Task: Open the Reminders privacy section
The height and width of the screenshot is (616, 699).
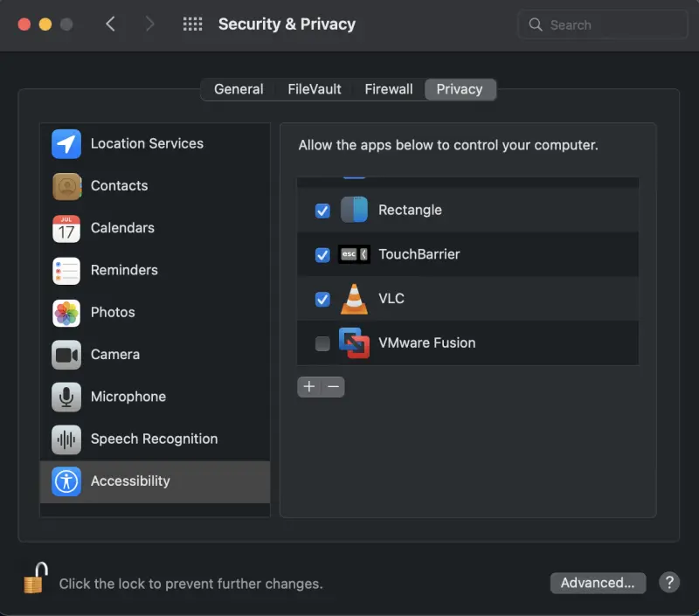Action: [x=124, y=270]
